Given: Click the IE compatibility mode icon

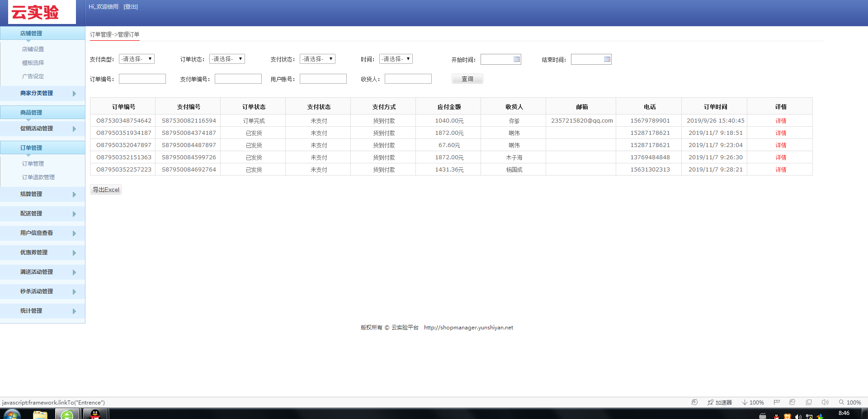Looking at the screenshot, I should coord(792,402).
